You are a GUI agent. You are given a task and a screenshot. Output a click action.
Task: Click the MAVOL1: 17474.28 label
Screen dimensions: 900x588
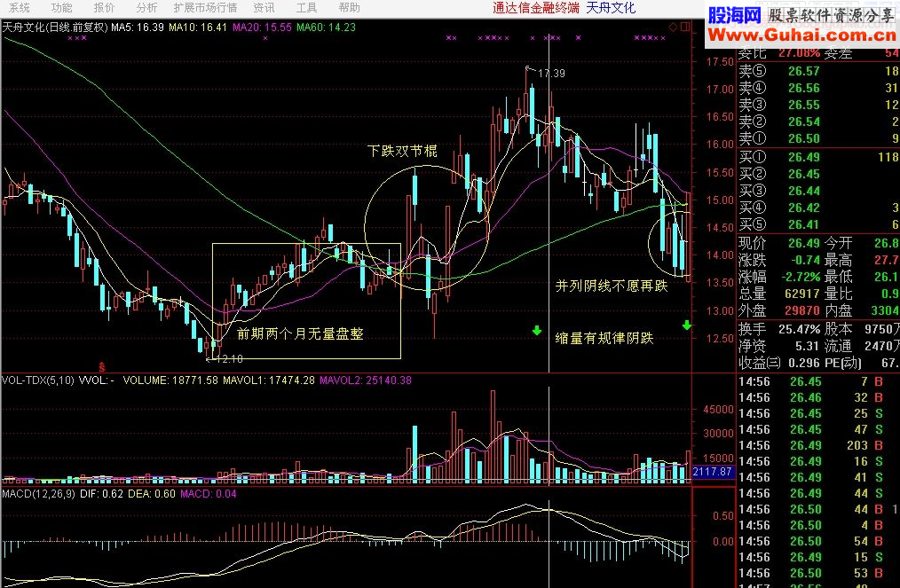click(269, 380)
